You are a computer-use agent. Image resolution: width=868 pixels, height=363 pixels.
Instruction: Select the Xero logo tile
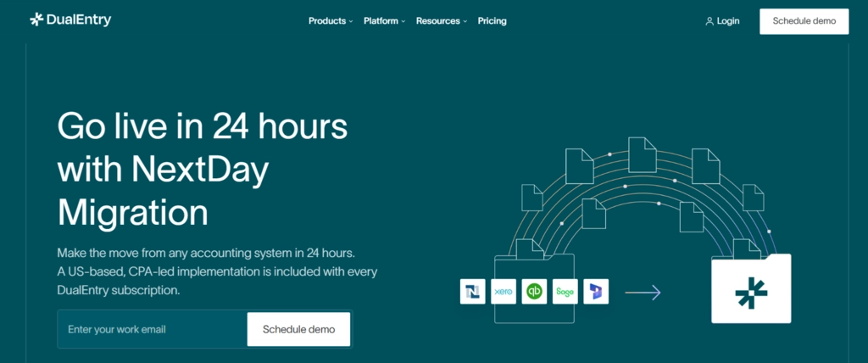coord(504,292)
